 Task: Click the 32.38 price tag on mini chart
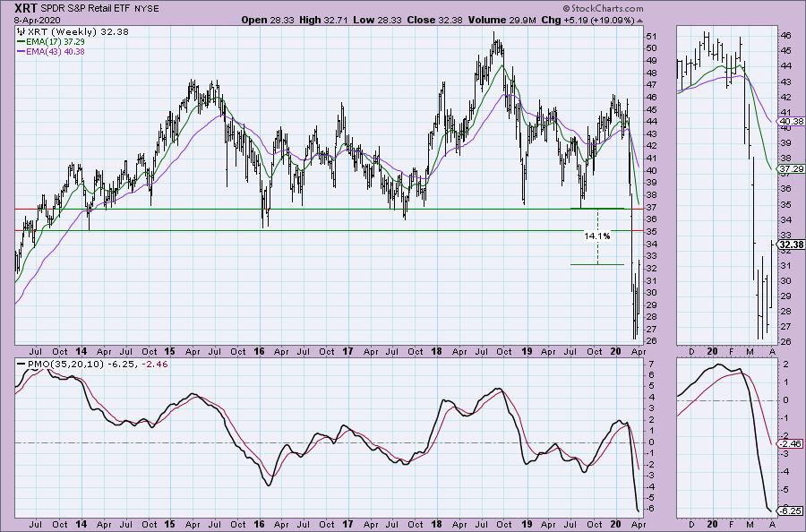tap(792, 245)
